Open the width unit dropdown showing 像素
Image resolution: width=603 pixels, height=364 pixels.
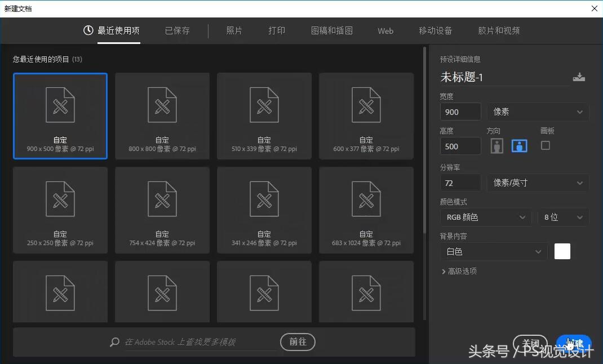537,112
